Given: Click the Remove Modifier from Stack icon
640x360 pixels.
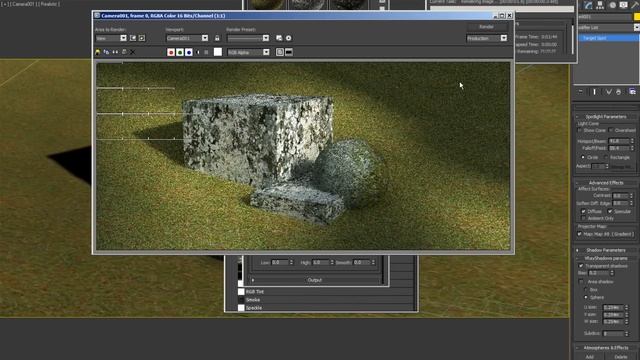Looking at the screenshot, I should click(x=619, y=92).
